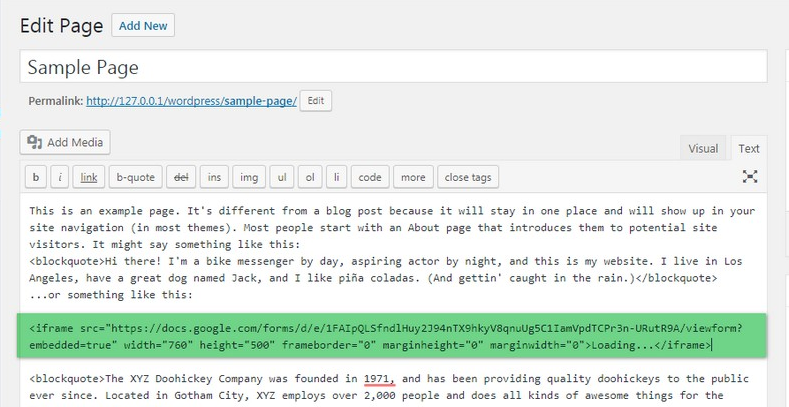Open the sample-page permalink URL
The width and height of the screenshot is (789, 407).
click(x=191, y=101)
